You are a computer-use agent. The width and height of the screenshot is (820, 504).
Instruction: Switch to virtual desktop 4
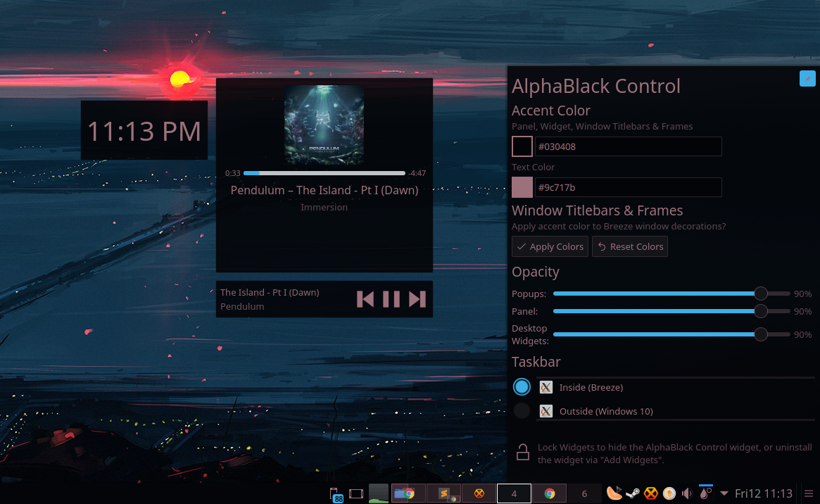click(514, 493)
